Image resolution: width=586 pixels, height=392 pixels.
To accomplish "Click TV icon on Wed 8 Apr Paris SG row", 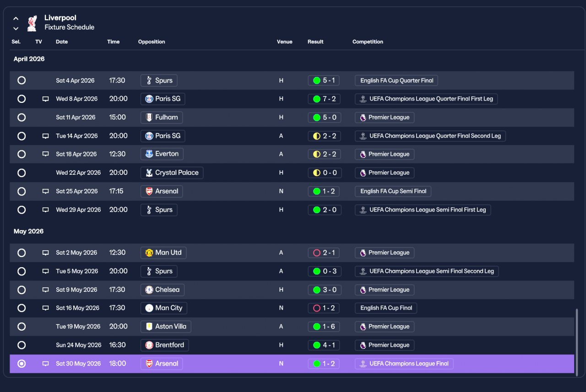I will pos(45,99).
